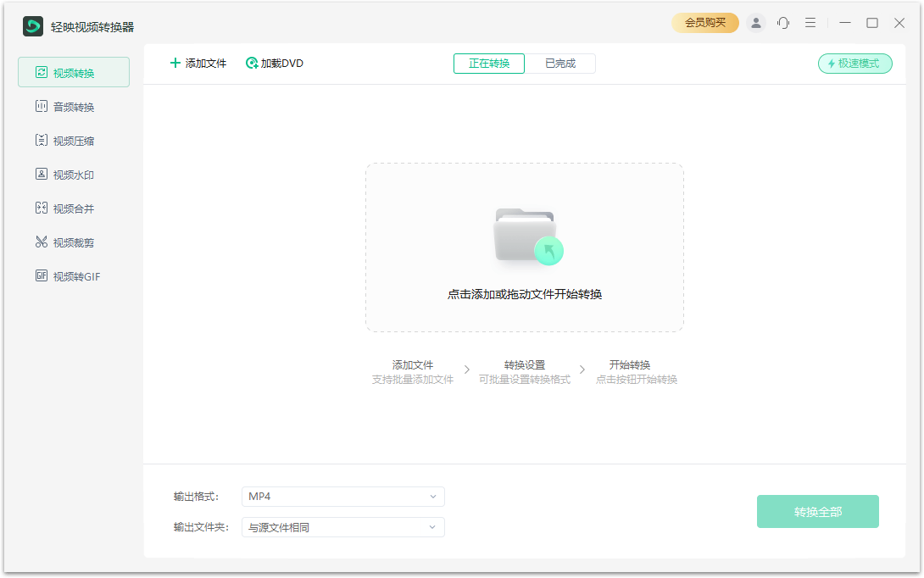Switch to the 视频压缩 compression tool
Image resolution: width=924 pixels, height=578 pixels.
click(x=75, y=140)
